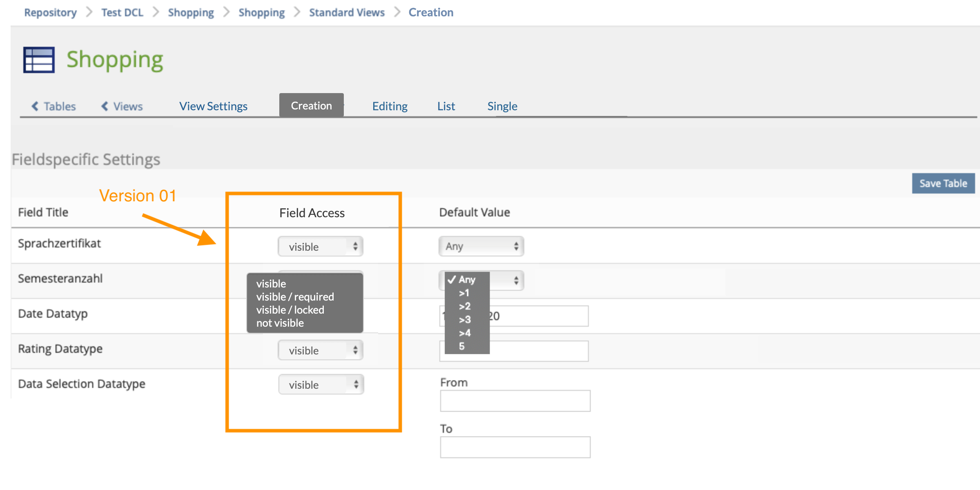Open Rating Datatype field access dropdown
This screenshot has width=980, height=490.
click(321, 350)
